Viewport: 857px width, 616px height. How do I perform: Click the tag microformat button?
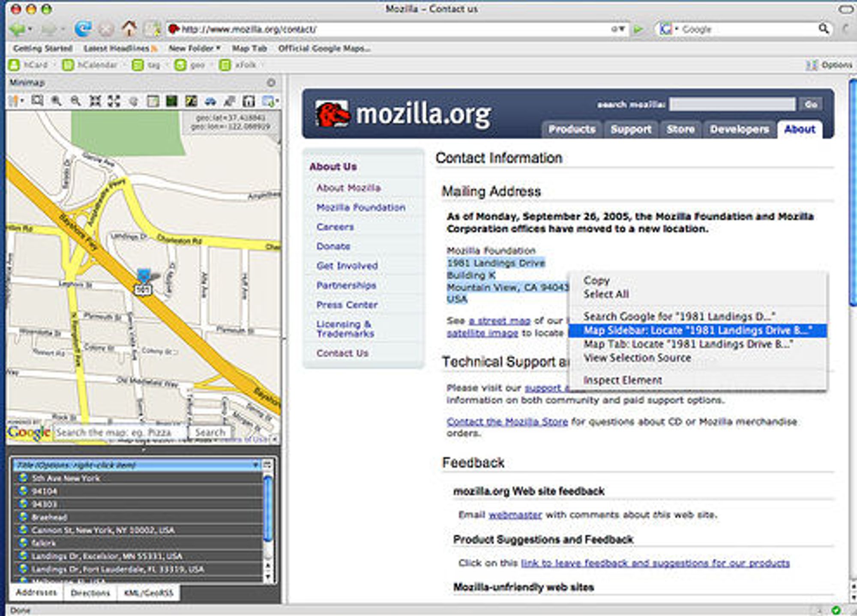click(x=146, y=65)
